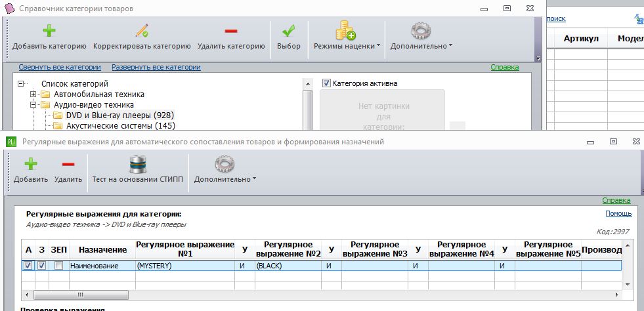Click the (MYSTERY) expression cell
644x311 pixels.
tap(185, 266)
